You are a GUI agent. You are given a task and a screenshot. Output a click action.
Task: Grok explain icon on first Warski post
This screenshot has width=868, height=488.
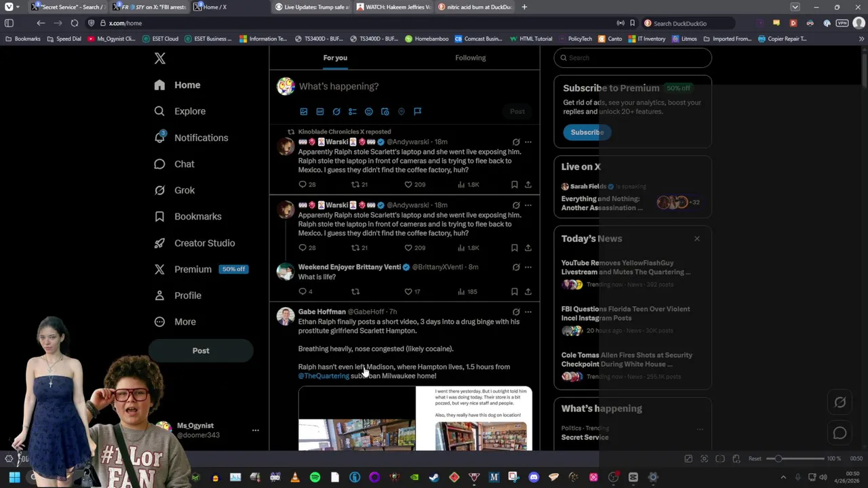(516, 142)
